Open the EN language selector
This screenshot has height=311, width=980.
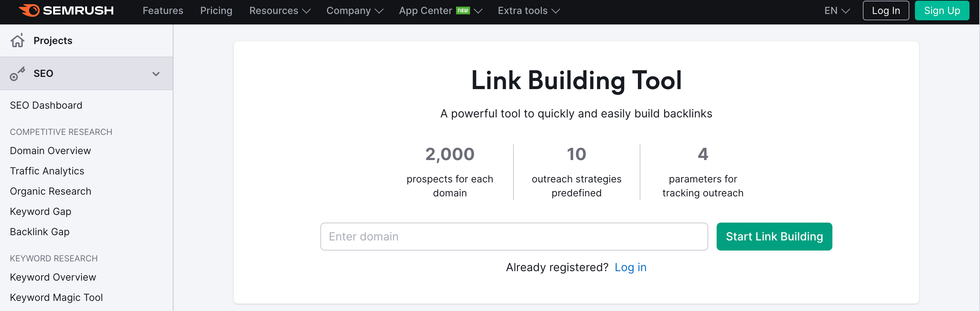point(837,10)
